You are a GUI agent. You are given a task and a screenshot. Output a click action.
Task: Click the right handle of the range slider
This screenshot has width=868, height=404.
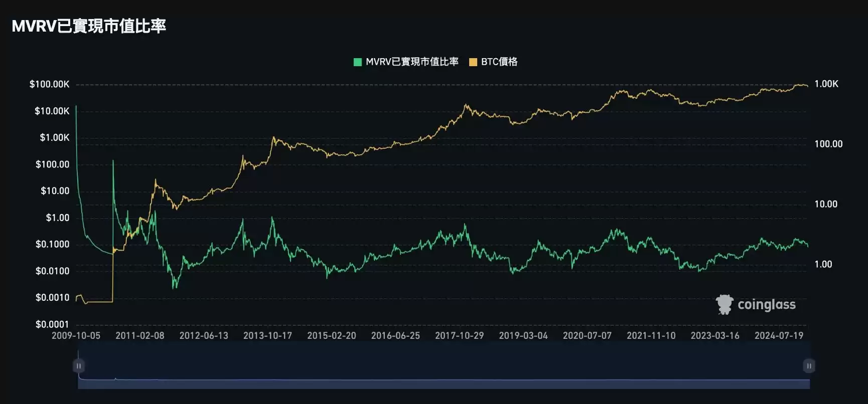tap(809, 366)
